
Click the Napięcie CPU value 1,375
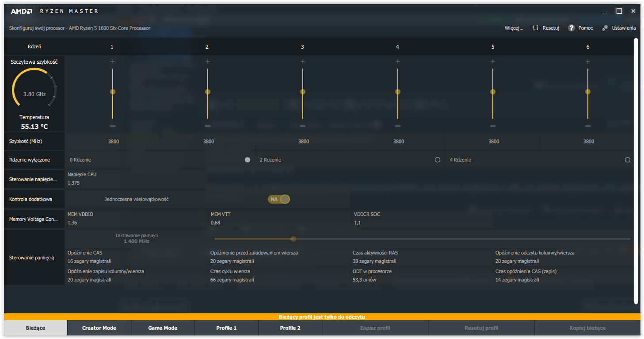[x=74, y=183]
